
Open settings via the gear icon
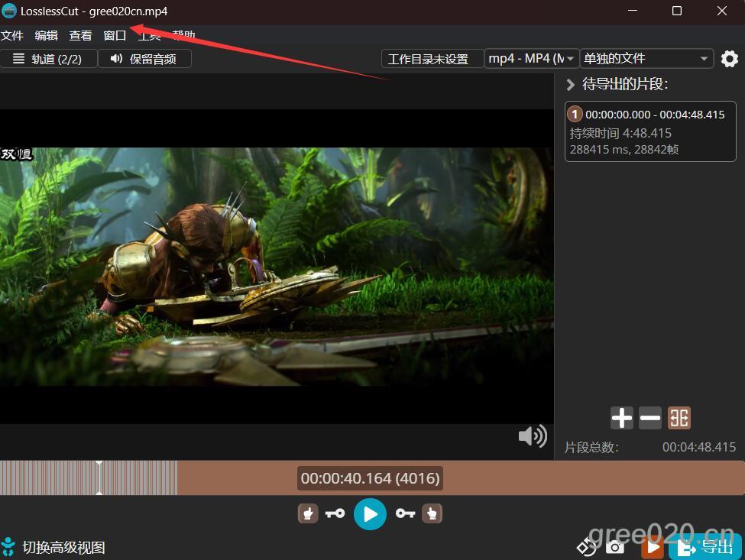730,59
